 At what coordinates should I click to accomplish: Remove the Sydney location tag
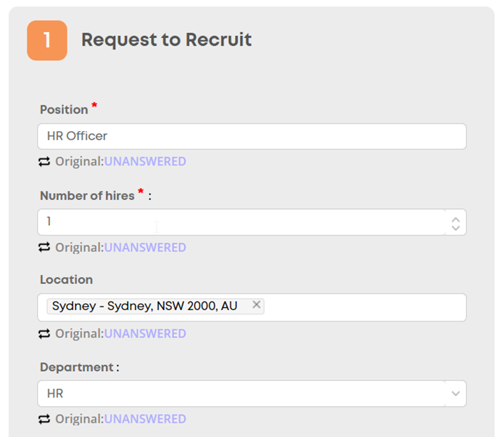coord(256,304)
